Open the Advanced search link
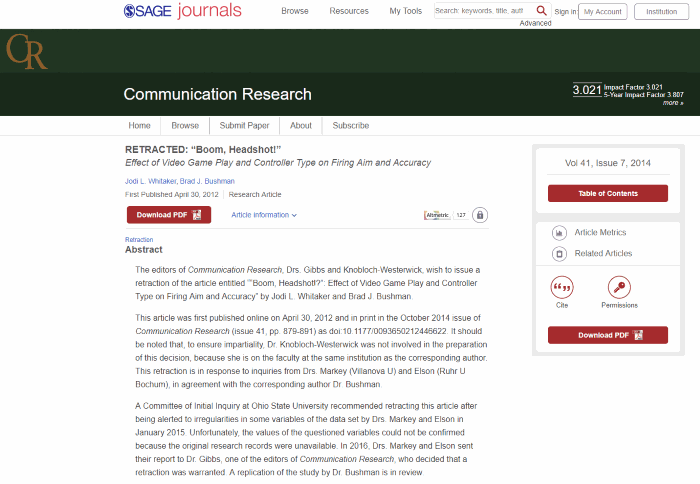700x484 pixels. point(535,23)
